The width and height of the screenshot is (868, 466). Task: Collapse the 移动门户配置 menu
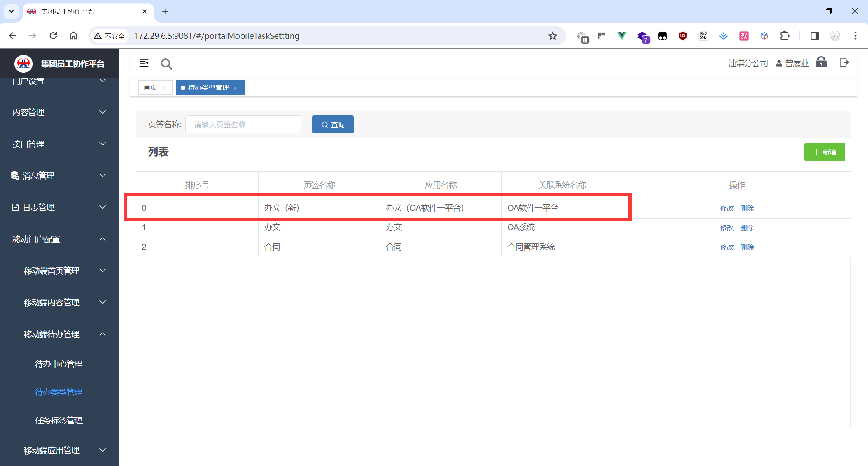tap(59, 239)
